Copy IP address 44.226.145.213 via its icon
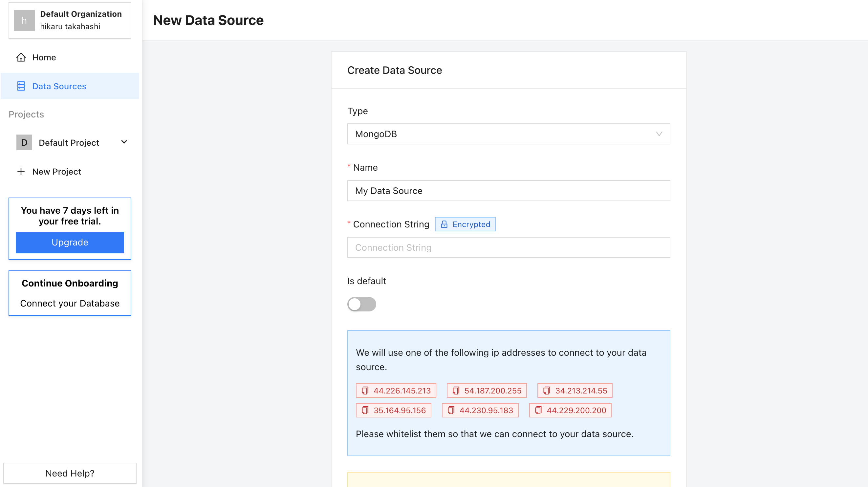868x487 pixels. click(365, 391)
